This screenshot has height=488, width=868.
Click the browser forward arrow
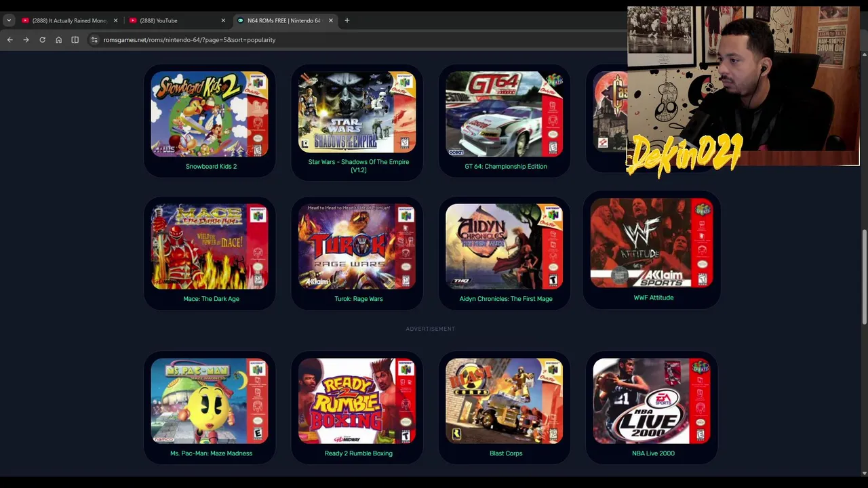click(26, 40)
